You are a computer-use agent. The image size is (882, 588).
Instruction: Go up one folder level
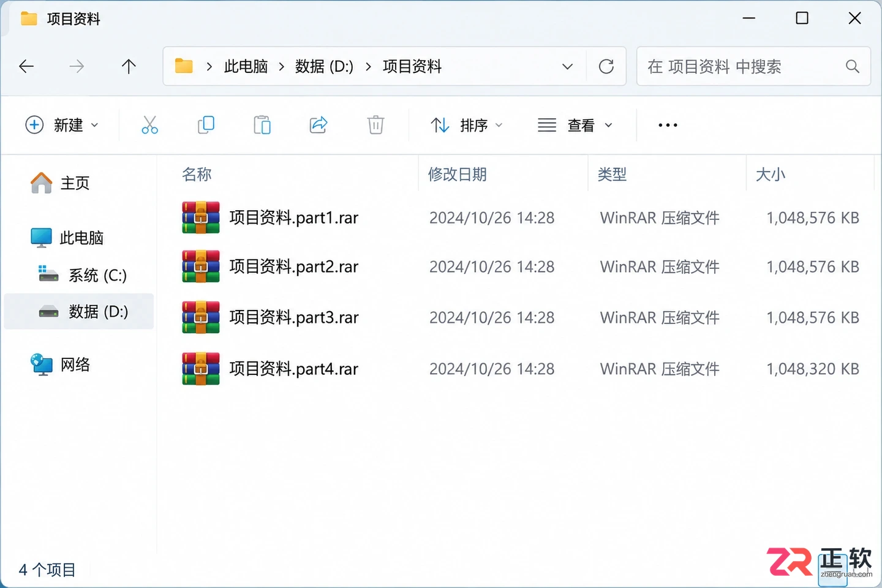129,66
